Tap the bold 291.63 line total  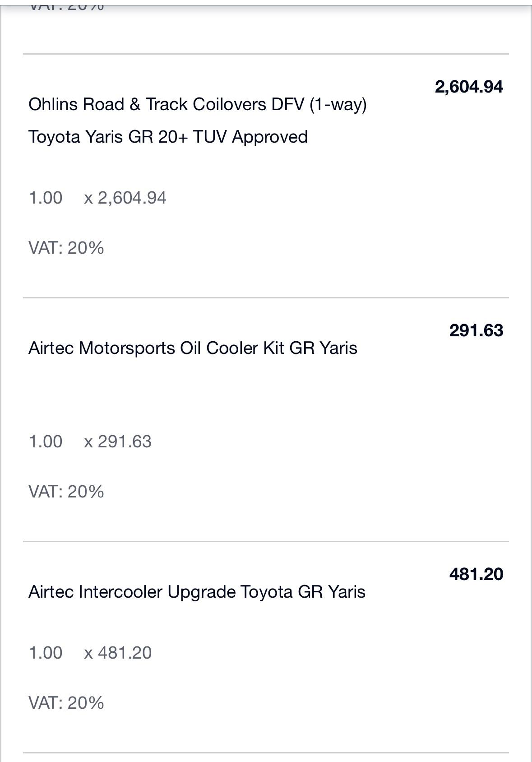476,330
